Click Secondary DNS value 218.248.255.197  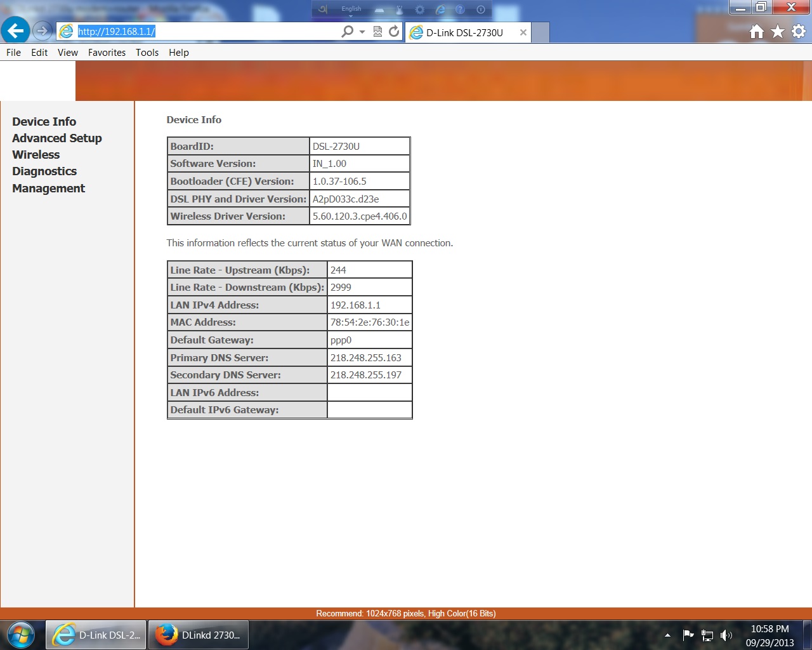click(366, 375)
